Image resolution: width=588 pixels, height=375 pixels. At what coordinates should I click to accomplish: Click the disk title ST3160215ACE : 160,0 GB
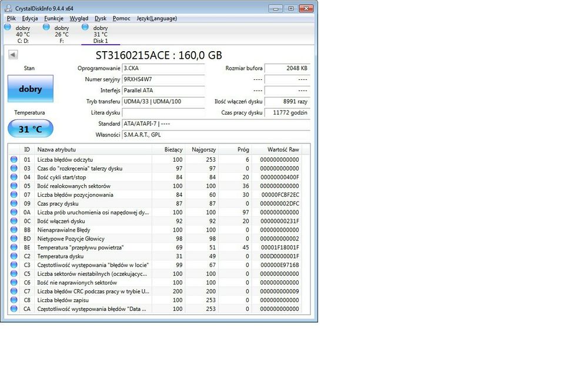click(x=159, y=55)
